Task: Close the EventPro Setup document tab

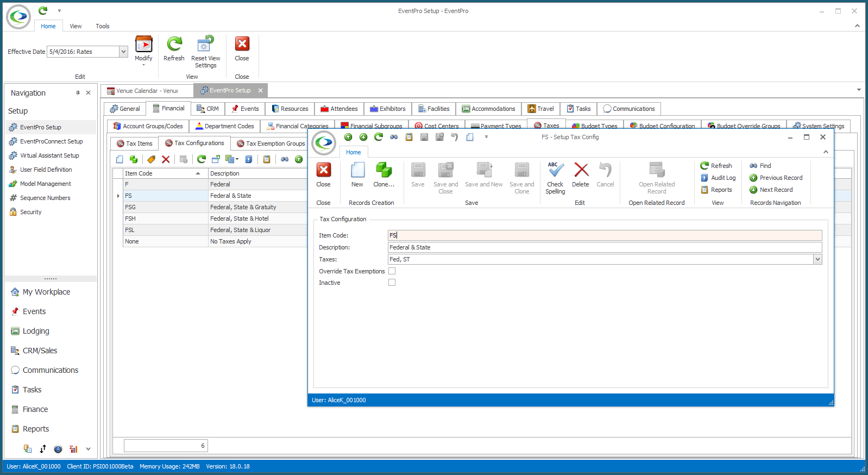Action: click(x=260, y=90)
